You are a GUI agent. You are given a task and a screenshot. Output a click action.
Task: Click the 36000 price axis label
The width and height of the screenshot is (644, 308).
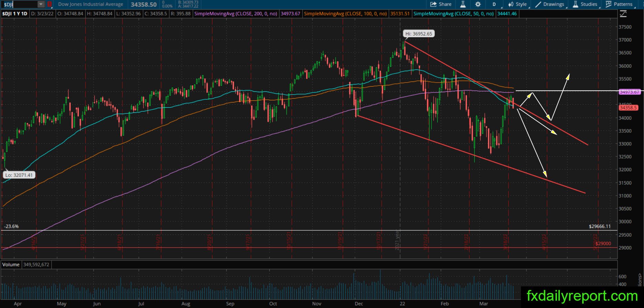[625, 66]
